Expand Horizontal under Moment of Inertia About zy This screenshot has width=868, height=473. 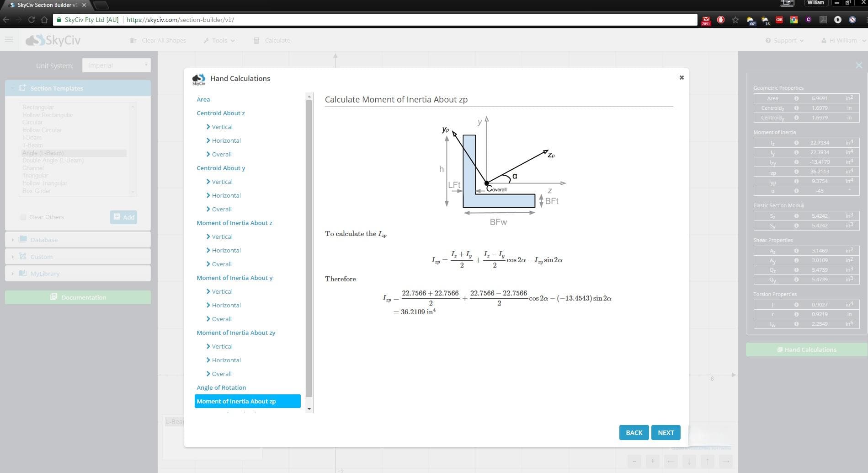tap(224, 360)
